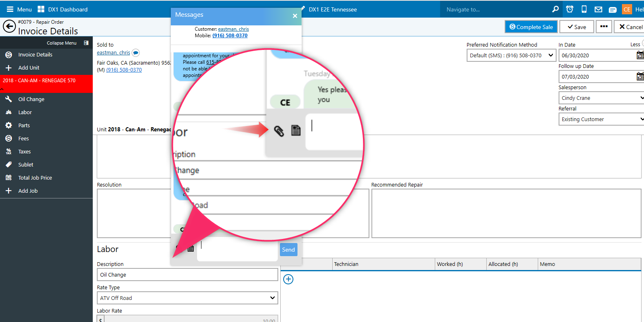Image resolution: width=644 pixels, height=322 pixels.
Task: Click the Sold to phone number (916) 508-0370
Action: 124,70
